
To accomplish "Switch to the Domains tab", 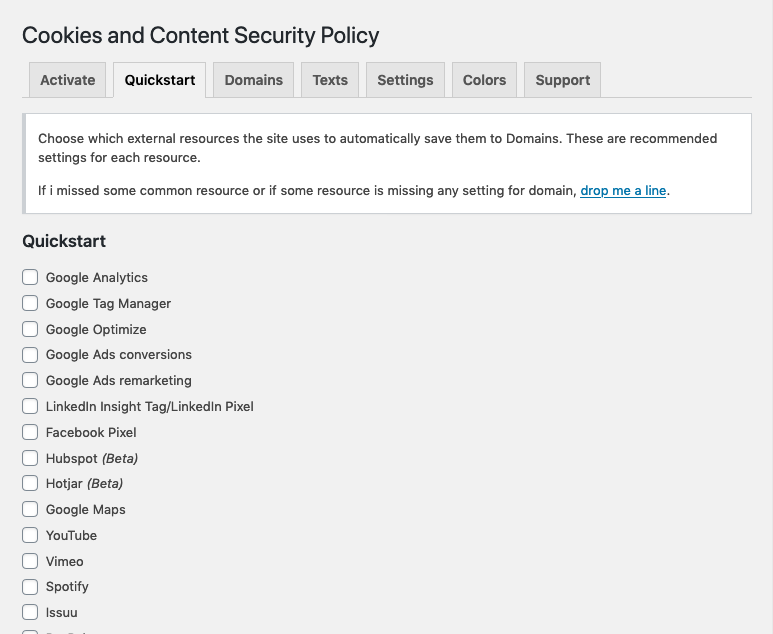I will [253, 80].
